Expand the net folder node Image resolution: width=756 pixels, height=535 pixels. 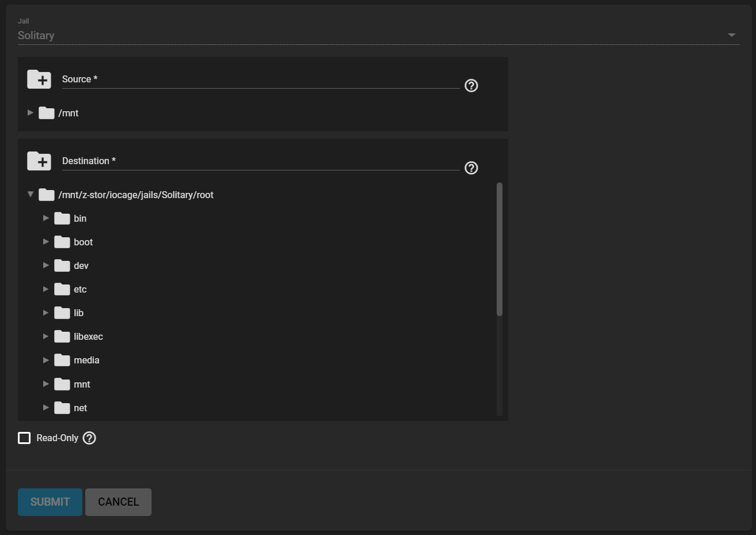[x=46, y=408]
